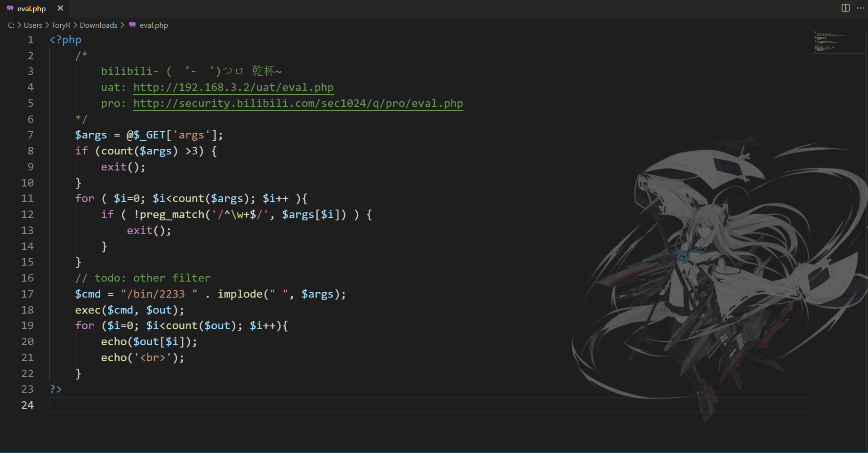
Task: Click line number 7 in the gutter
Action: tap(31, 135)
